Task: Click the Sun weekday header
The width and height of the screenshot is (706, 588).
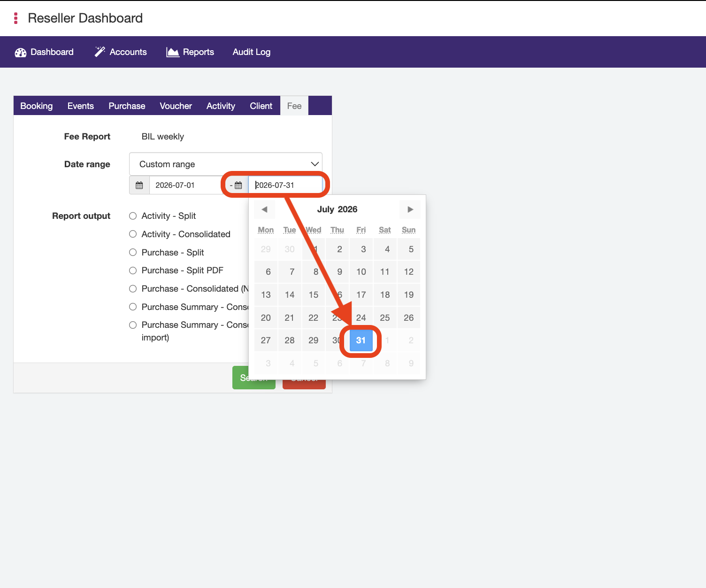Action: point(409,230)
